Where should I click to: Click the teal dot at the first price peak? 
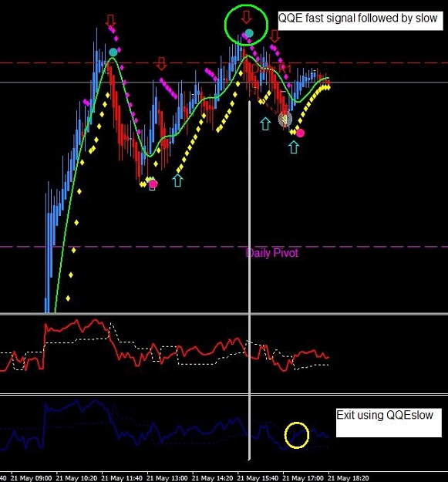pos(113,52)
